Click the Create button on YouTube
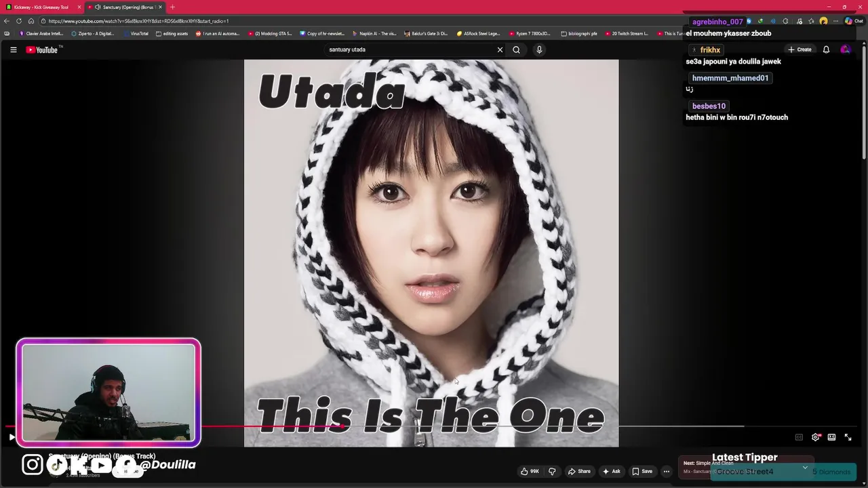The width and height of the screenshot is (868, 488). point(800,49)
